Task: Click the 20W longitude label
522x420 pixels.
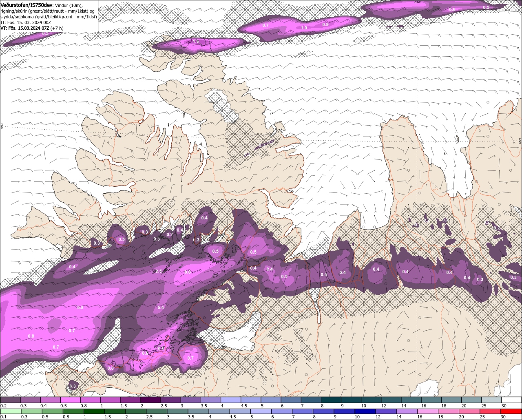Action: point(417,2)
